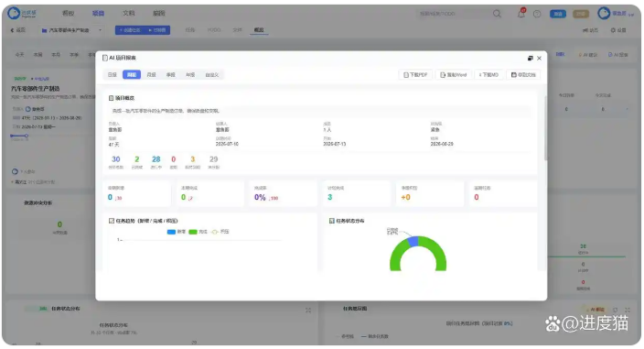Click the save-to-document button in report dialog
644x349 pixels.
(x=523, y=75)
